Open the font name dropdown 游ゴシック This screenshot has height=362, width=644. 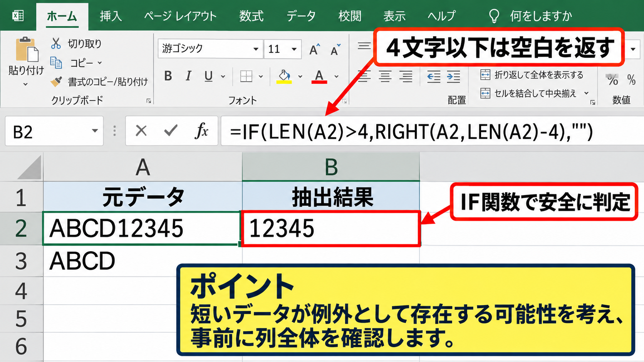[256, 49]
